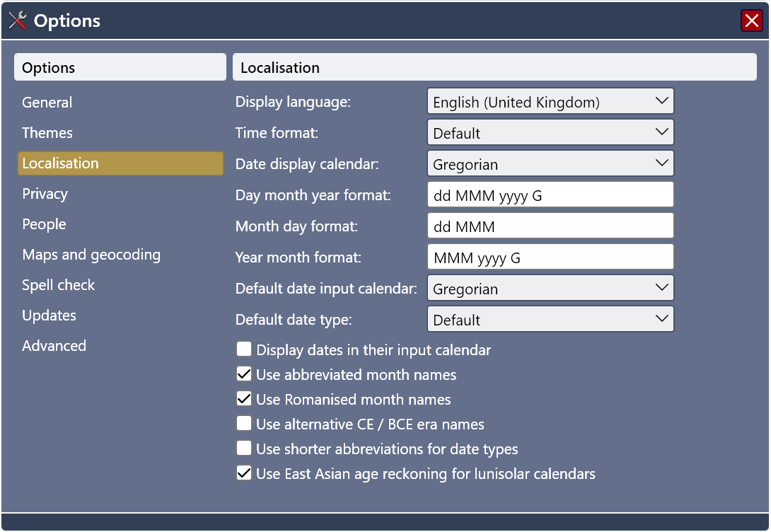Select the Localisation category
This screenshot has height=532, width=771.
coord(120,163)
